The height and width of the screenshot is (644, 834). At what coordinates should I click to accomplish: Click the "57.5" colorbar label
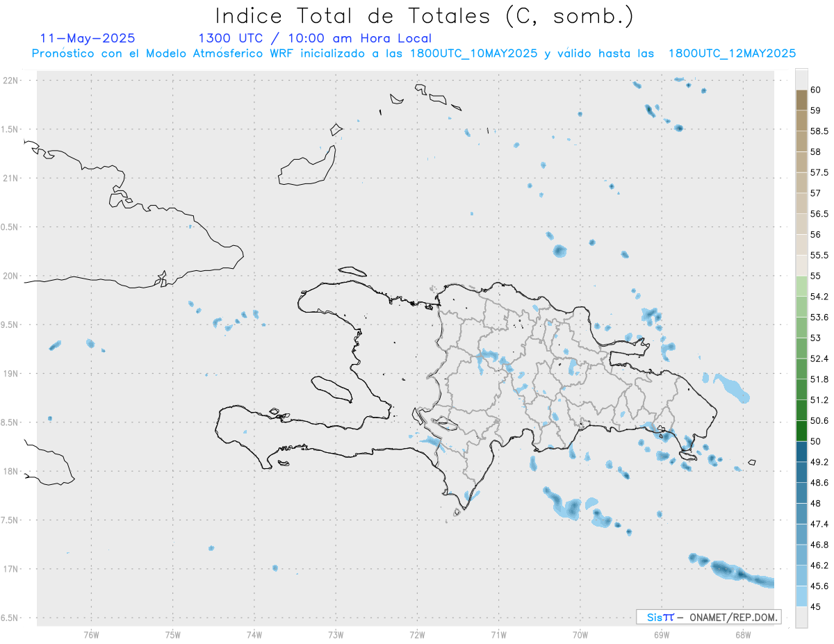[x=819, y=172]
